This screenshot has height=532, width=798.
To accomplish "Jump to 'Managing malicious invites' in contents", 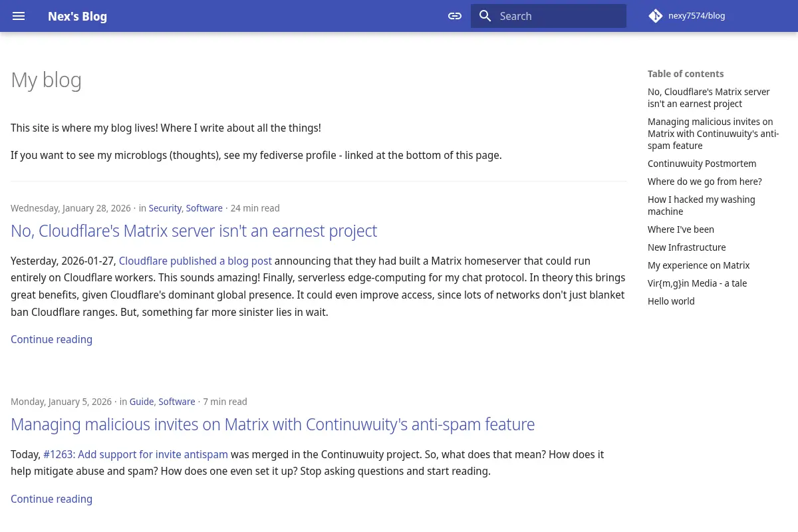I will pyautogui.click(x=714, y=134).
